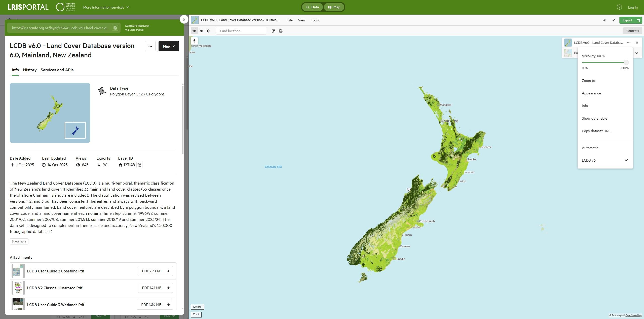Download LCDB User Guide 2 Coastline PDF
Image resolution: width=644 pixels, height=319 pixels.
(155, 271)
